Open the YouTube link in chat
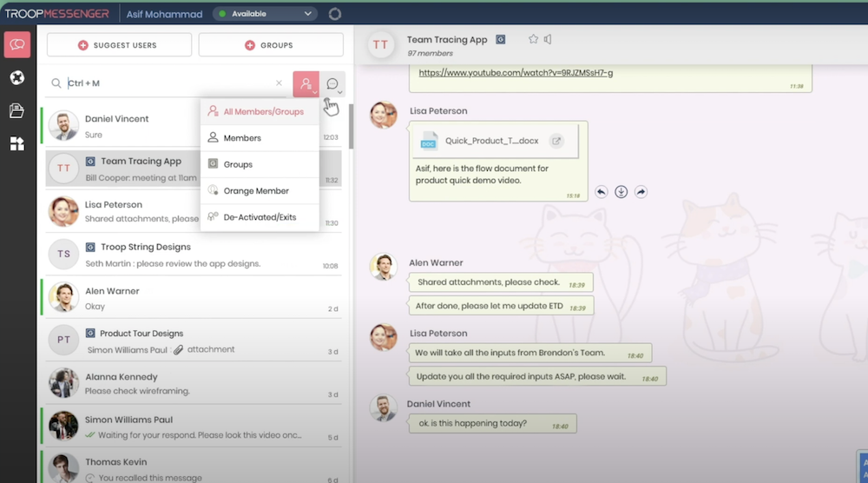 coord(516,73)
